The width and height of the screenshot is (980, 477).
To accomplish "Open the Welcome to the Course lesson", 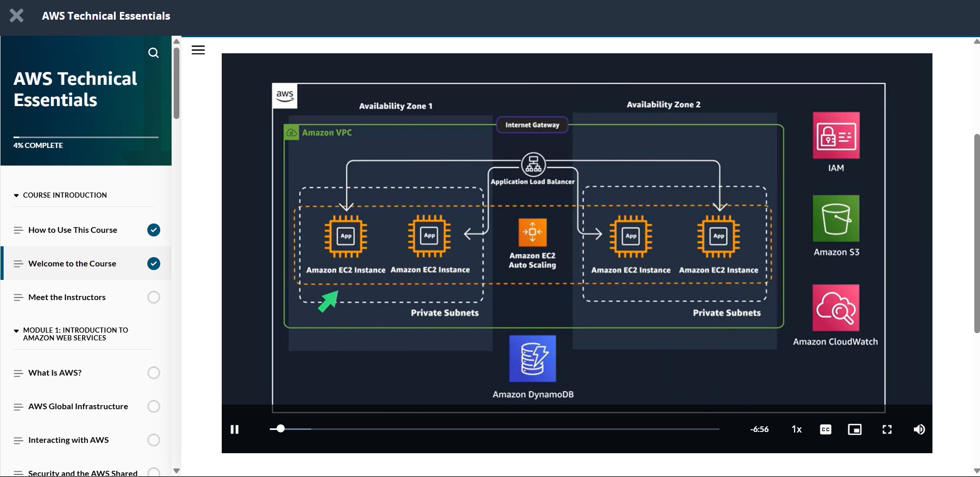I will point(72,263).
